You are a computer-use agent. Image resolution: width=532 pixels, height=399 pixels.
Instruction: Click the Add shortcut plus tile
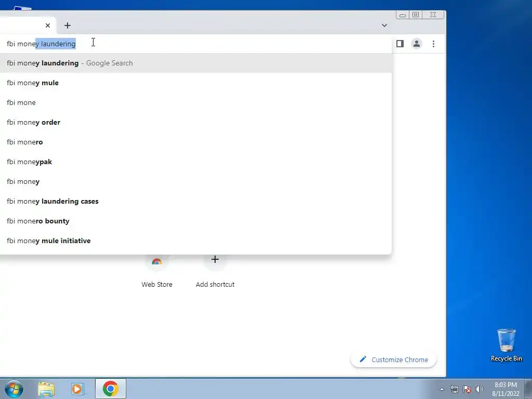tap(215, 271)
